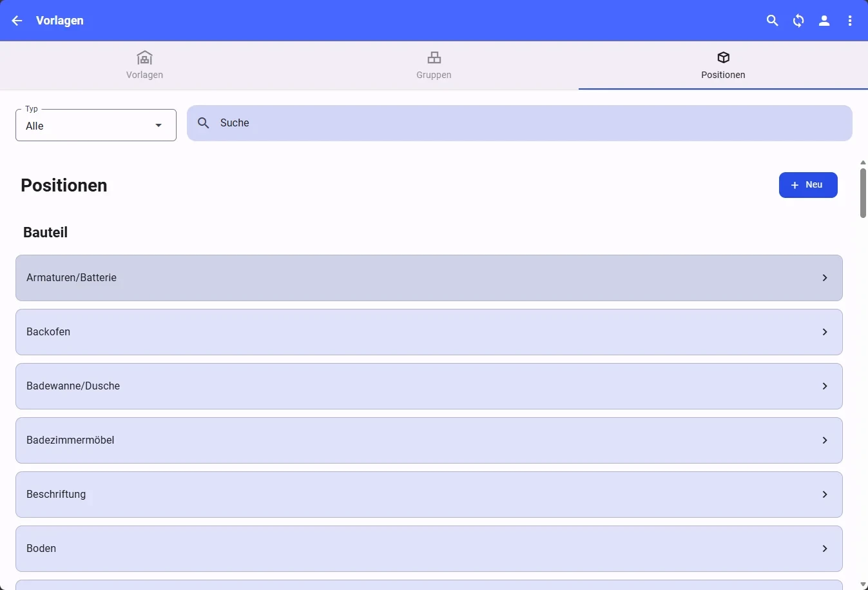Create a new position with Neu button
Image resolution: width=868 pixels, height=590 pixels.
[808, 185]
